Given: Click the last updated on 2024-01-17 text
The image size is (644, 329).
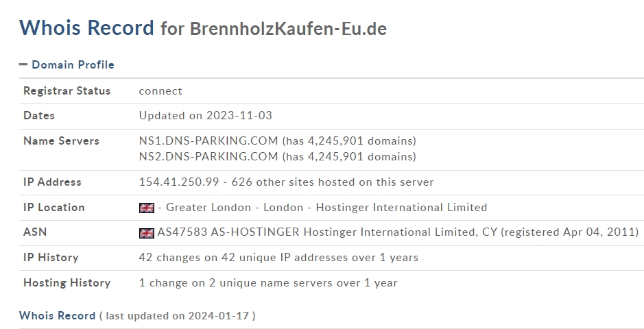Looking at the screenshot, I should pyautogui.click(x=178, y=316).
